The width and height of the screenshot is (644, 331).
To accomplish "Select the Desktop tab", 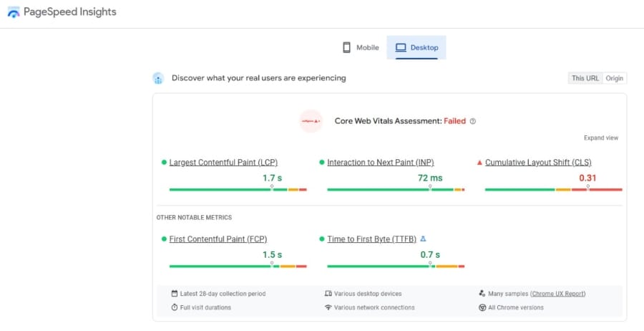I will click(x=416, y=47).
